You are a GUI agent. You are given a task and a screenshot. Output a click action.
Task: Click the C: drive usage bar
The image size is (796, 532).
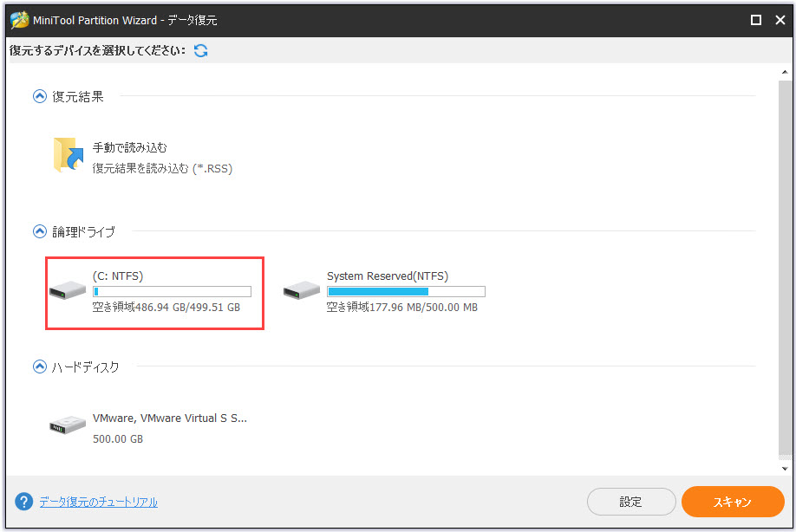(x=172, y=292)
